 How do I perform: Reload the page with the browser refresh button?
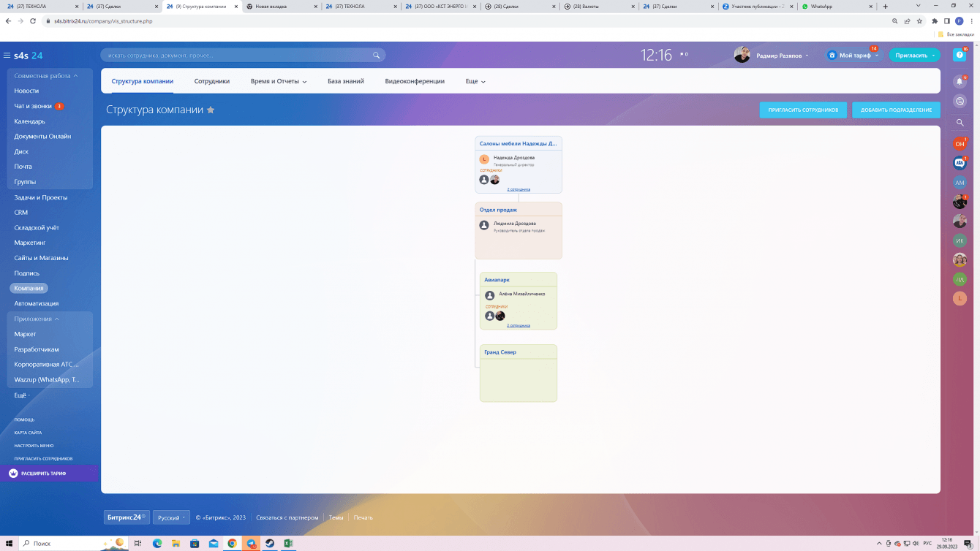(x=33, y=21)
